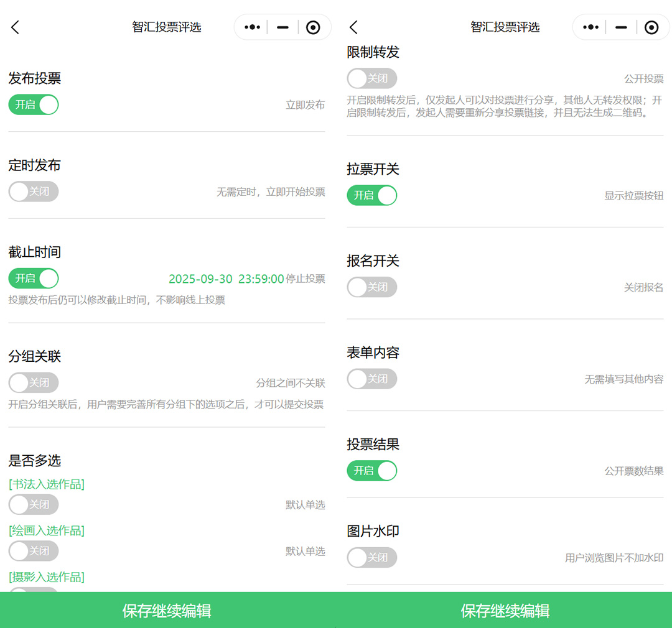Turn off the 拉票开关 switch
Screen dimensions: 672x628
click(x=371, y=195)
